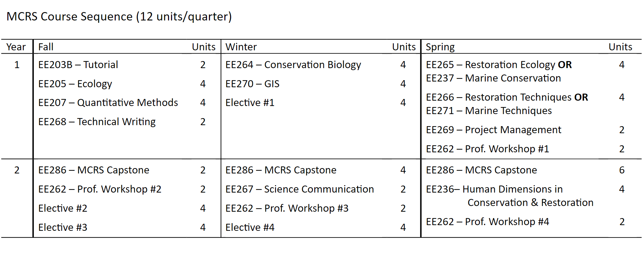The width and height of the screenshot is (644, 259).
Task: Select Elective #1 in Winter
Action: 250,103
